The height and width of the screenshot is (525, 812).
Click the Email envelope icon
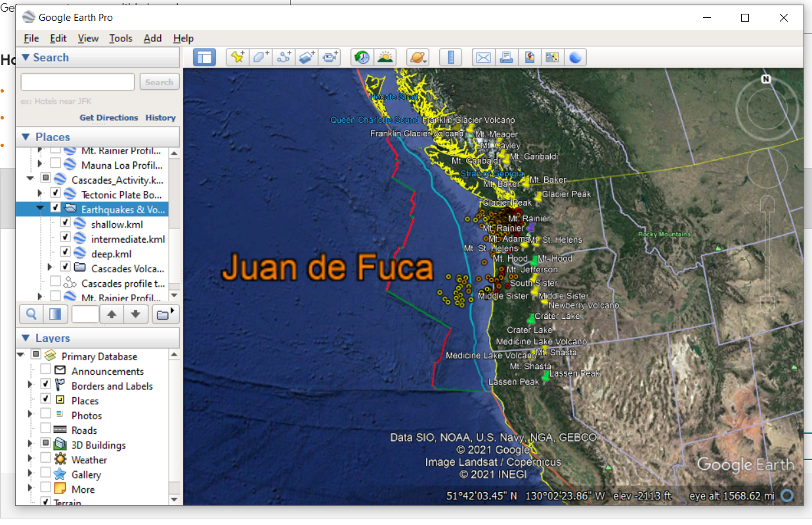[x=483, y=57]
